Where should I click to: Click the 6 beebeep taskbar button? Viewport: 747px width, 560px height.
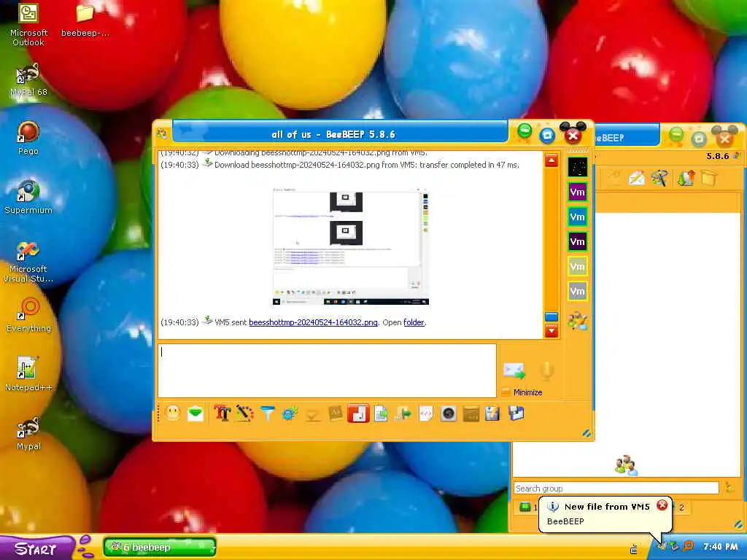[x=160, y=547]
